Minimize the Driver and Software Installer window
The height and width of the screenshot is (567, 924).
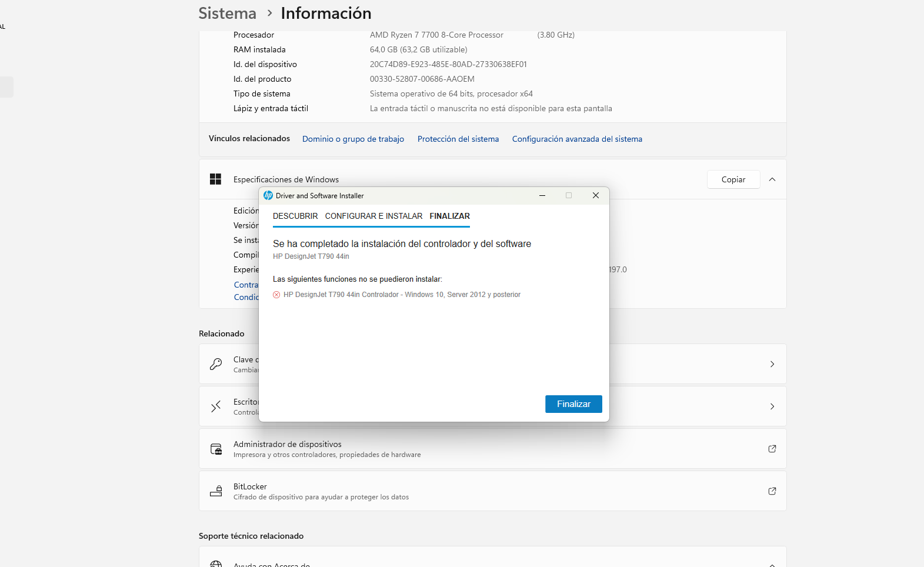(542, 196)
